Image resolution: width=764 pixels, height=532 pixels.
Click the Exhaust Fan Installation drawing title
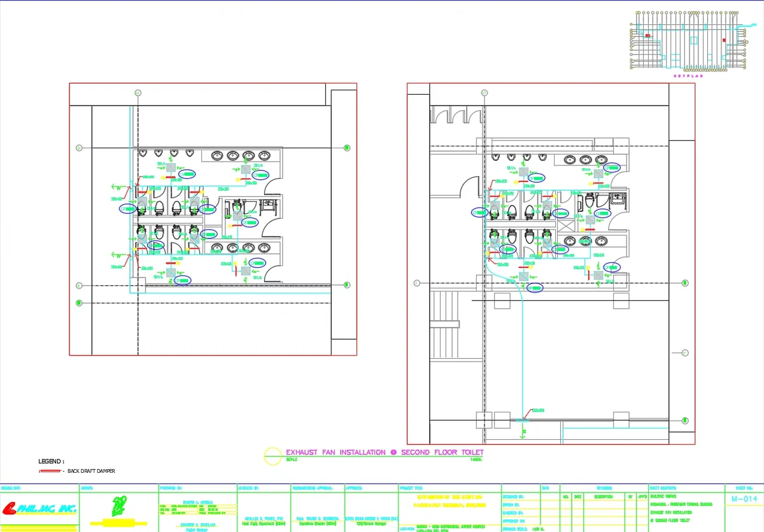tap(384, 452)
